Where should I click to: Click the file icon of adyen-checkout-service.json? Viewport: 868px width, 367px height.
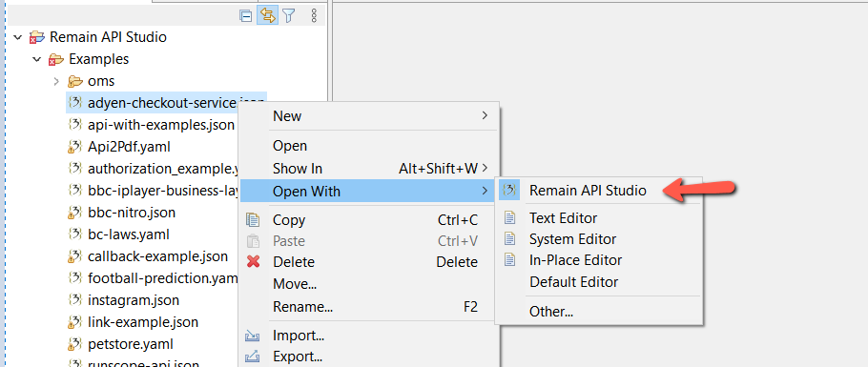(x=74, y=103)
